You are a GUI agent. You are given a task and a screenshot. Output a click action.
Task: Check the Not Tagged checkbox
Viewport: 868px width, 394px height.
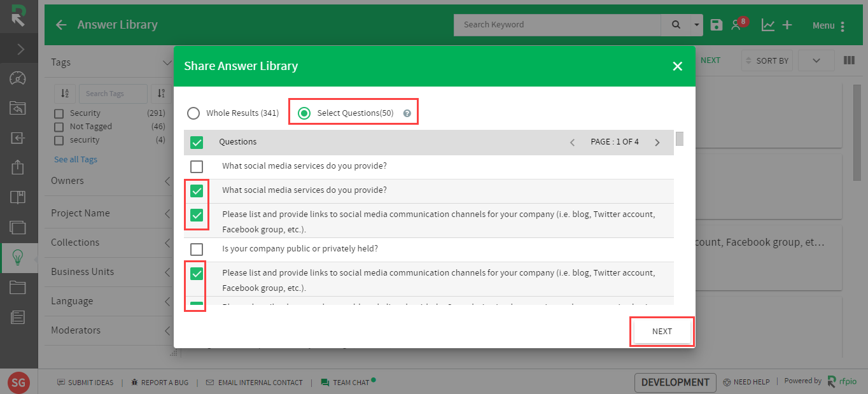pyautogui.click(x=59, y=127)
